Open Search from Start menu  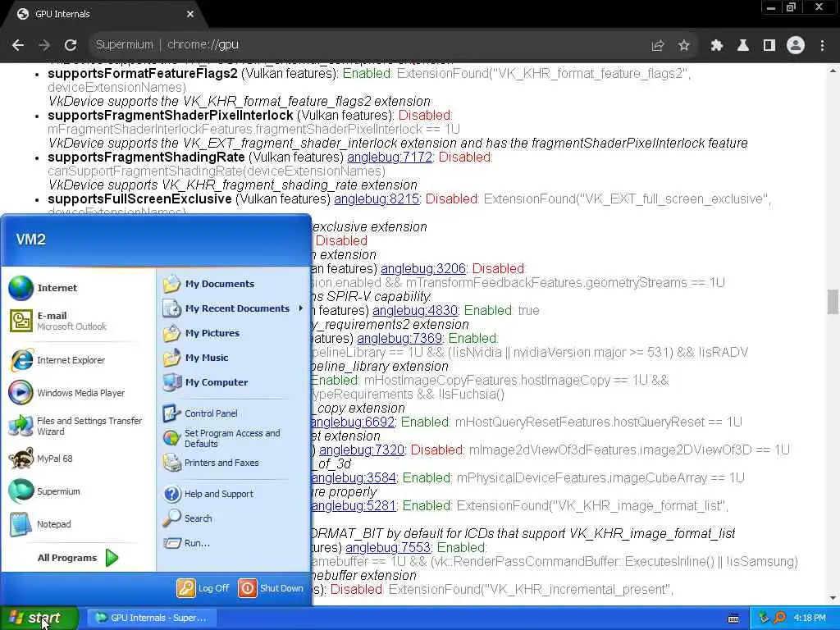click(233, 518)
